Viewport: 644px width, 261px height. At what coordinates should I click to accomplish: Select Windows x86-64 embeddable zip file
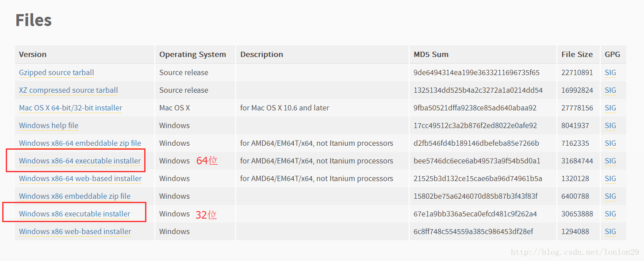click(80, 143)
